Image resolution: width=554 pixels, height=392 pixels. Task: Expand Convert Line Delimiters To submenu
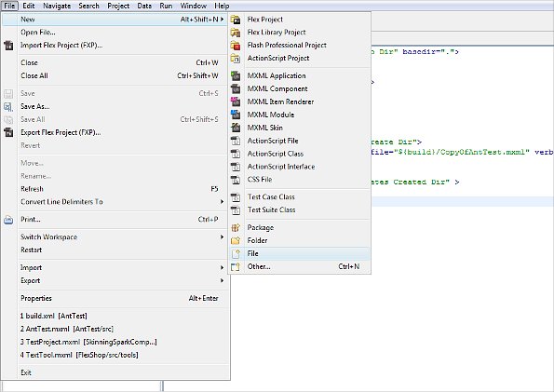coord(222,202)
